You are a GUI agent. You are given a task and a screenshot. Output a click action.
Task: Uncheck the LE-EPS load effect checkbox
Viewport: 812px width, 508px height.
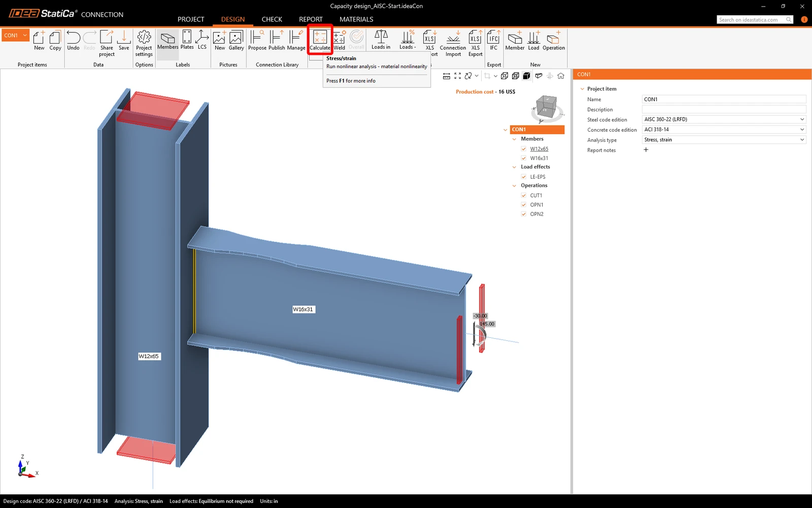coord(524,177)
